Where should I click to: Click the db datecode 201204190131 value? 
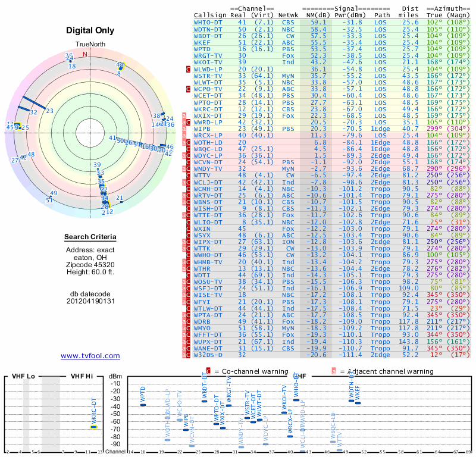(x=90, y=301)
